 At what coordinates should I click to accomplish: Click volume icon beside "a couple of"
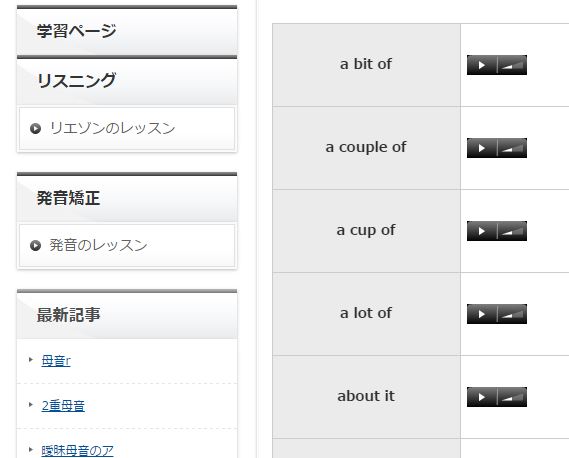click(512, 148)
